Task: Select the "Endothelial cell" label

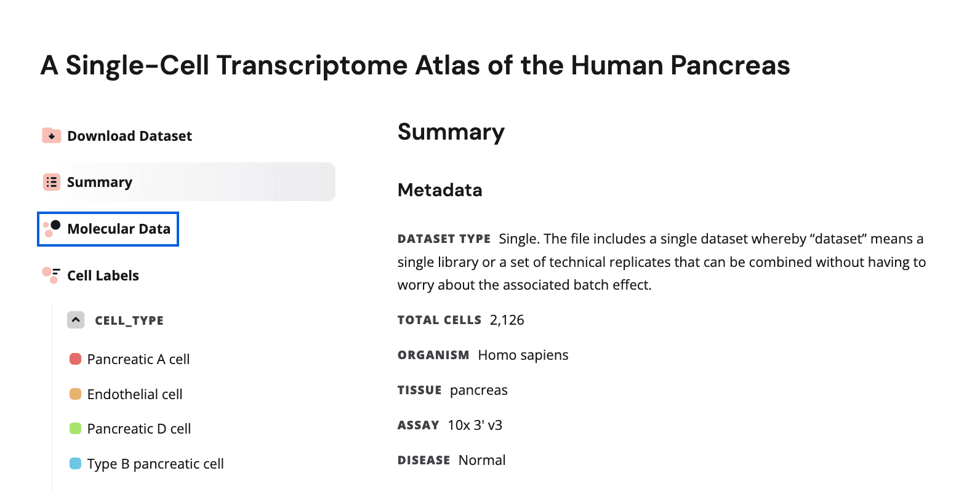Action: [135, 394]
